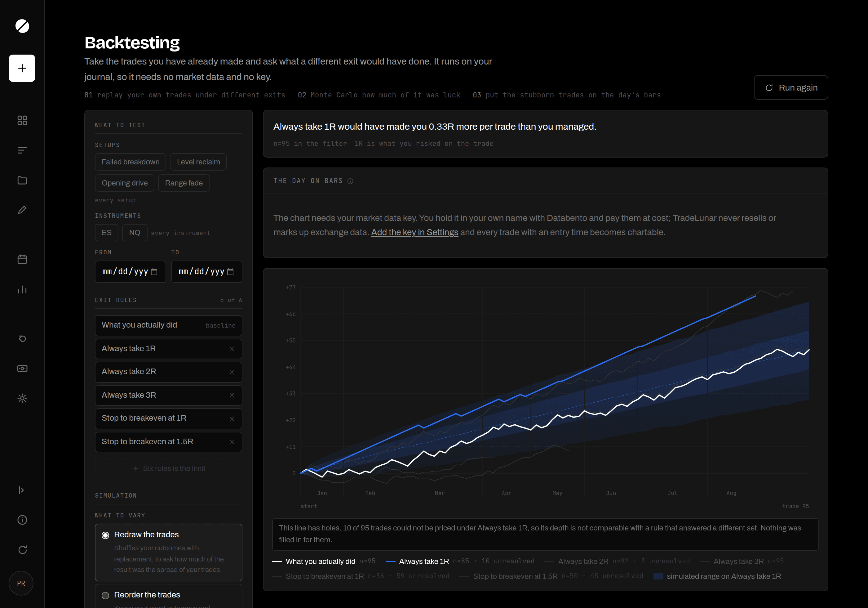Remove the Stop to breakeven at 1.5R rule
868x608 pixels.
point(232,442)
